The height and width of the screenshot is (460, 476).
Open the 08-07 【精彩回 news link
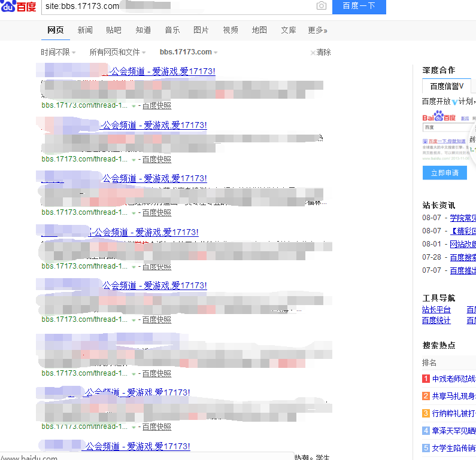click(463, 231)
